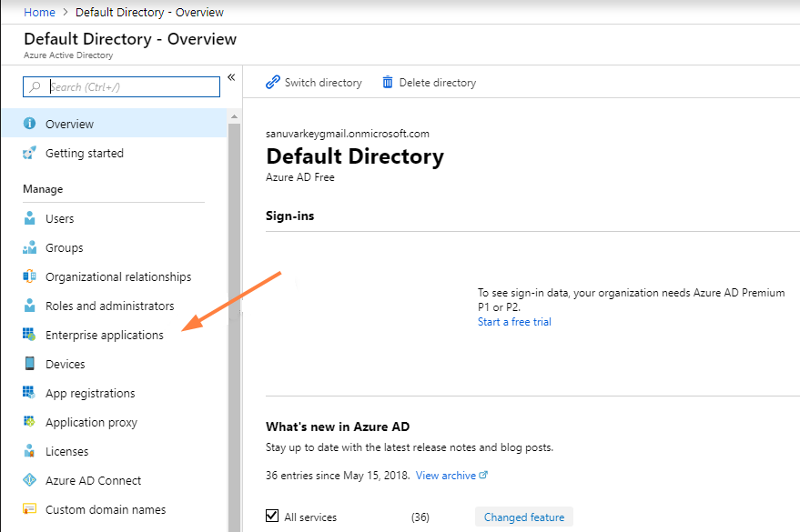Open Azure AD Connect diamond icon

pos(30,480)
